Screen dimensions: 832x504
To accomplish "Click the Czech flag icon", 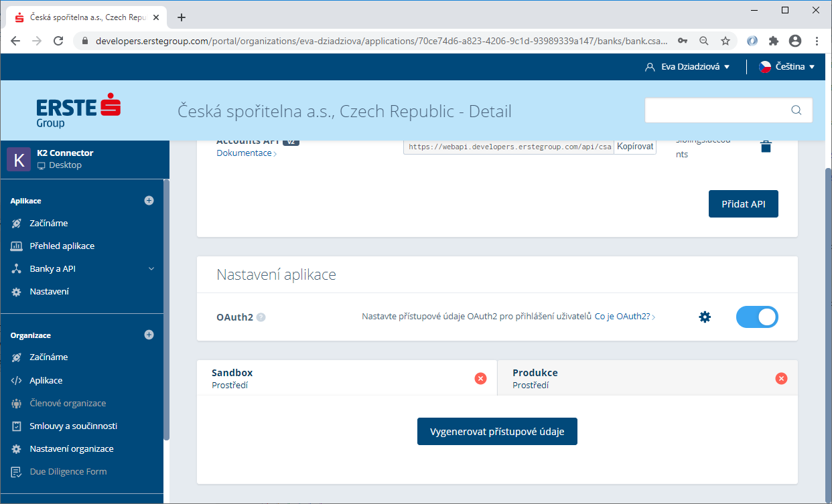I will coord(765,67).
